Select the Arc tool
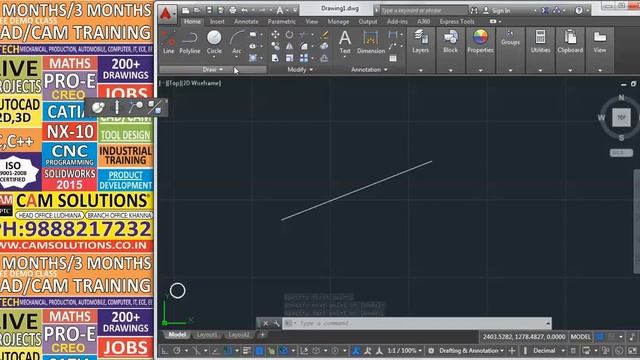Image resolution: width=640 pixels, height=360 pixels. 236,42
